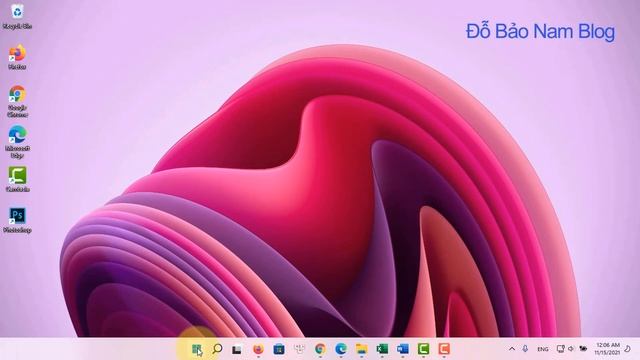
Task: Open network status tray icon
Action: click(x=561, y=349)
